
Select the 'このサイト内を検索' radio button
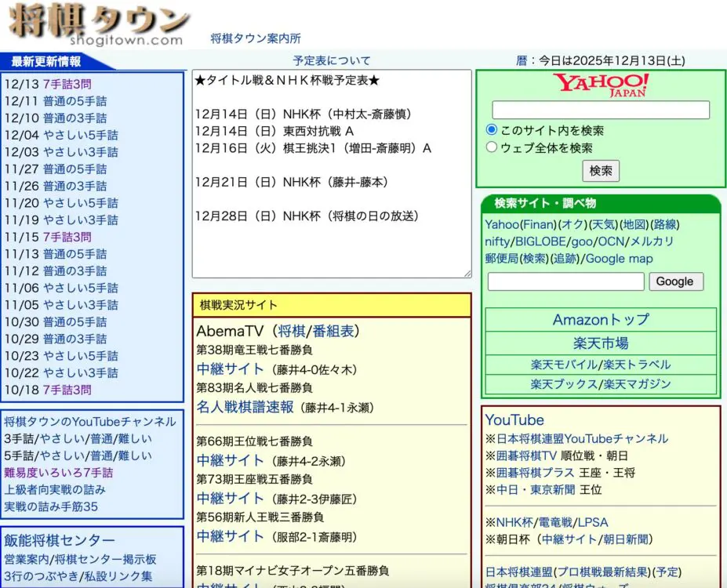(x=492, y=130)
